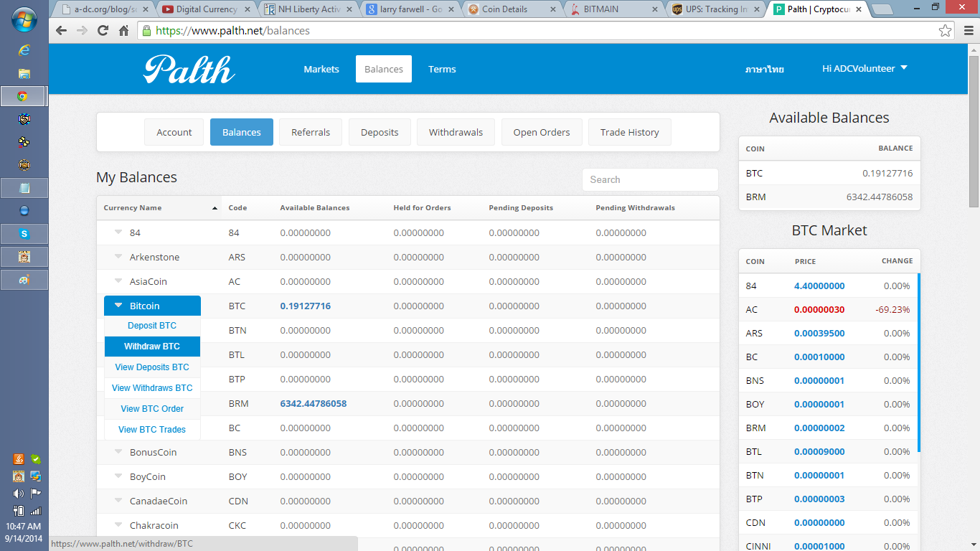Screen dimensions: 980x551
Task: Reload the page in Chrome
Action: (103, 31)
